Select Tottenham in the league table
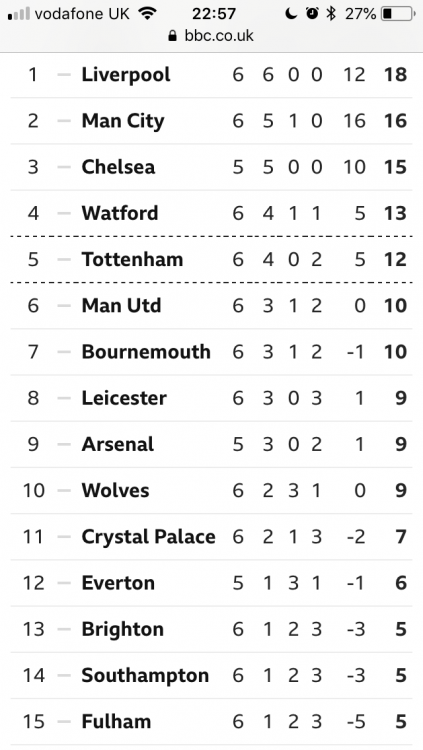 [132, 260]
